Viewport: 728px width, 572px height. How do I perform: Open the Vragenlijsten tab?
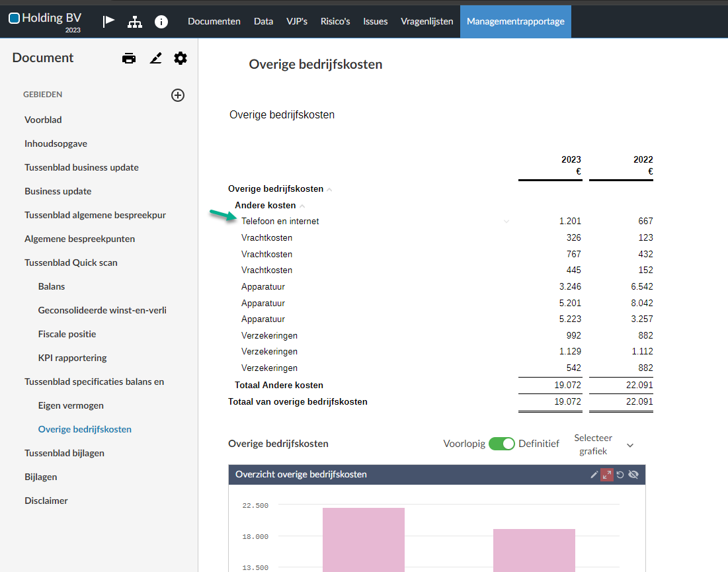tap(426, 21)
